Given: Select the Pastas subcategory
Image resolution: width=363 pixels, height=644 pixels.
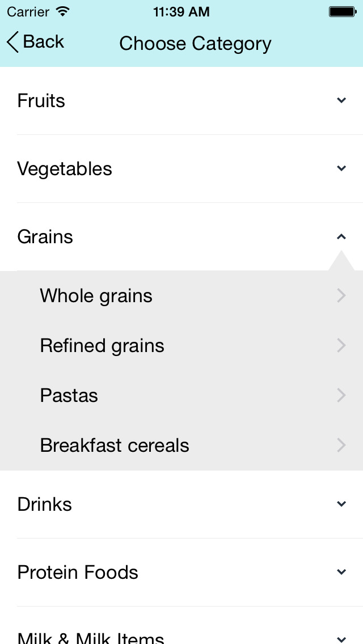Looking at the screenshot, I should click(x=181, y=395).
